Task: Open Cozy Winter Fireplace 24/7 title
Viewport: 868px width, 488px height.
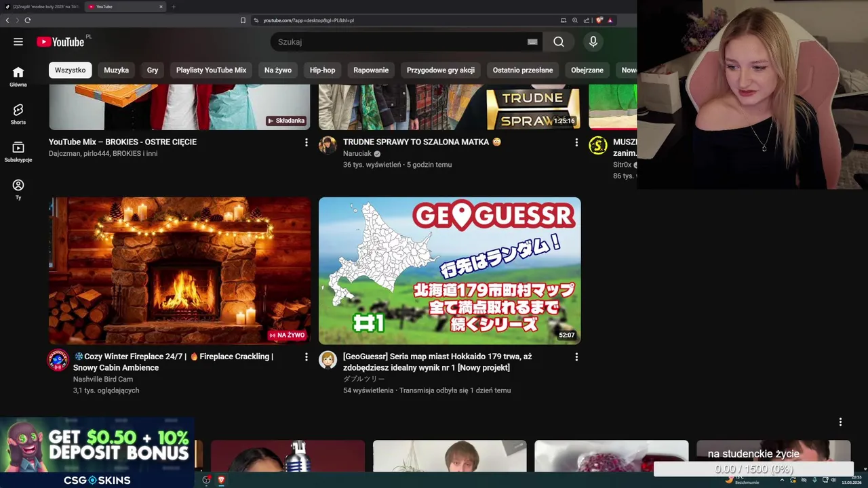Action: click(174, 362)
